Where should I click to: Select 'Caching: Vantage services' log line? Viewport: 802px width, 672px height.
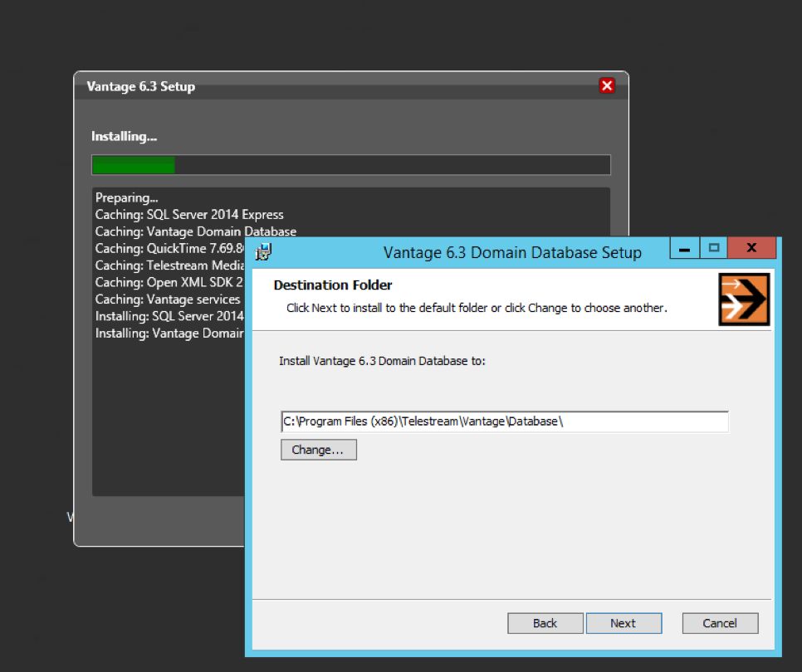click(x=168, y=299)
